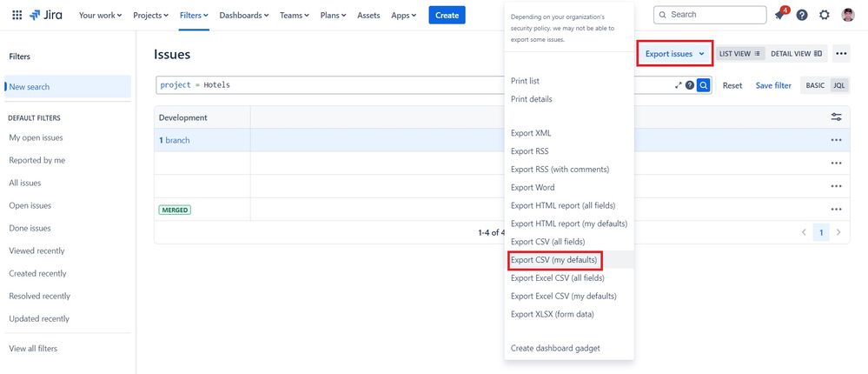Click the Reset button
868x374 pixels.
click(x=732, y=85)
